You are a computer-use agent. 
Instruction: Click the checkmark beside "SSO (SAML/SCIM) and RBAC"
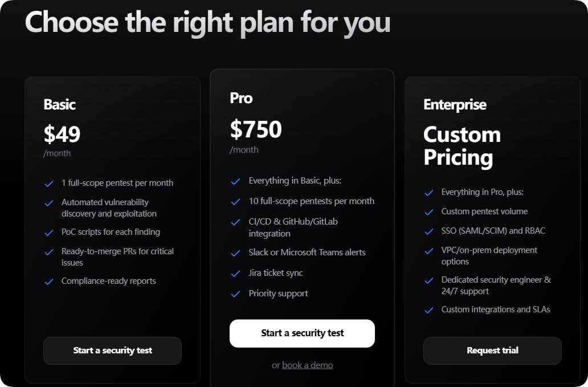pyautogui.click(x=429, y=230)
